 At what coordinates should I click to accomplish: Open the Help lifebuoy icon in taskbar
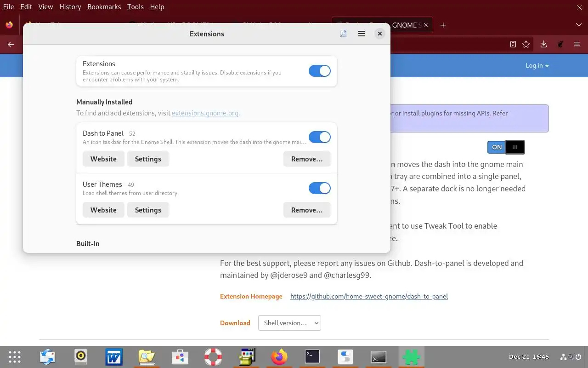(x=213, y=357)
